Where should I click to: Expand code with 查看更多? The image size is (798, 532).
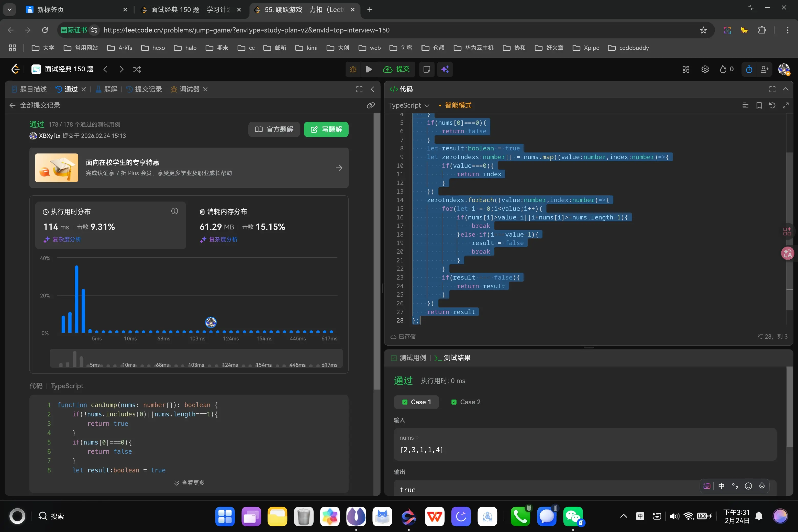tap(189, 483)
